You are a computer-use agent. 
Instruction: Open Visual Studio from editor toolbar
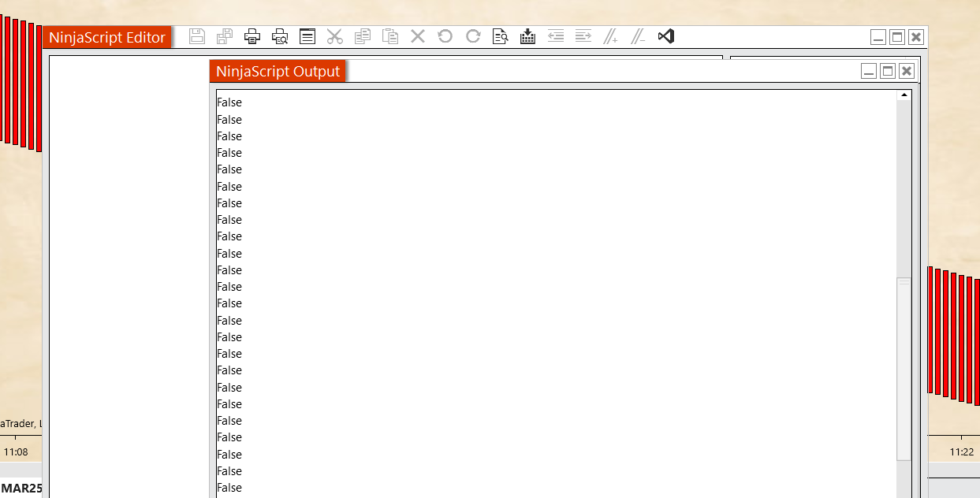pyautogui.click(x=666, y=36)
